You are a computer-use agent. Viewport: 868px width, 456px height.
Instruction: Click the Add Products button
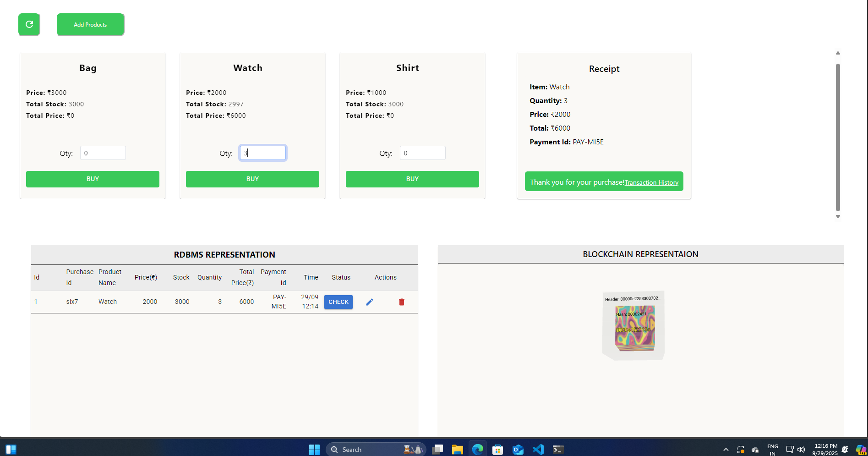[90, 24]
